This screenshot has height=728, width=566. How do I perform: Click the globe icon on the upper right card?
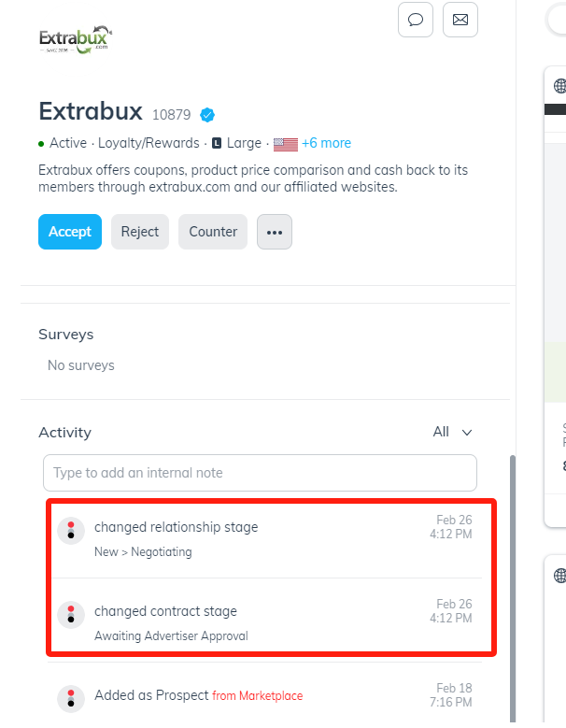coord(560,86)
